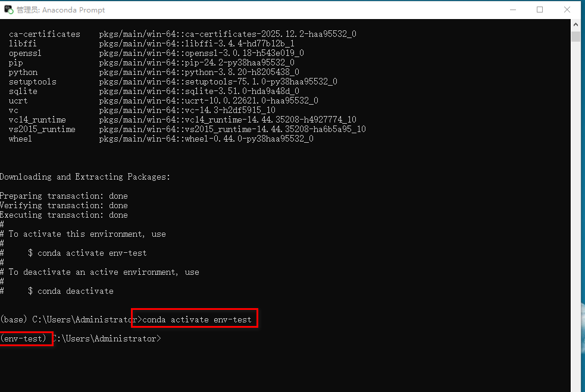Click the openssl package name
585x392 pixels.
(x=25, y=54)
